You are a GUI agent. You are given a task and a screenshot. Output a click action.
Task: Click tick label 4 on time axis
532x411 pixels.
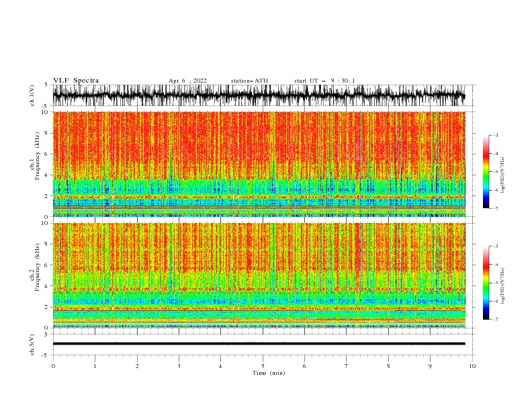tap(220, 366)
